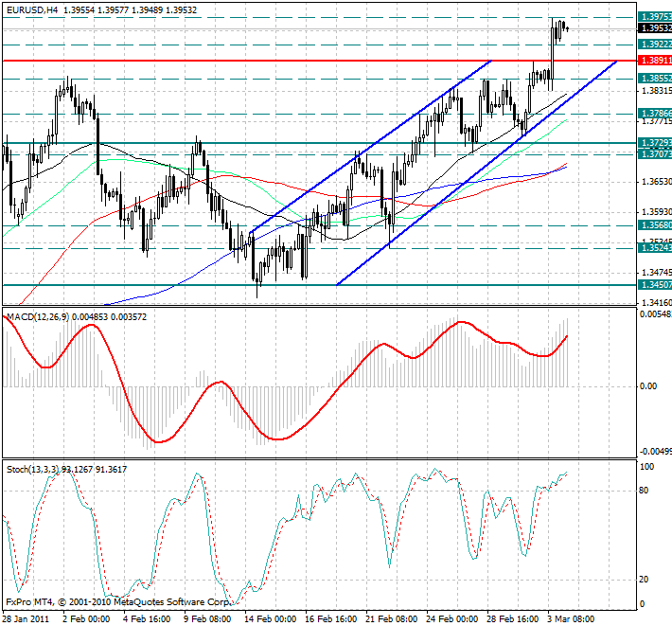Click the Stochastic 0 axis value

pyautogui.click(x=642, y=604)
